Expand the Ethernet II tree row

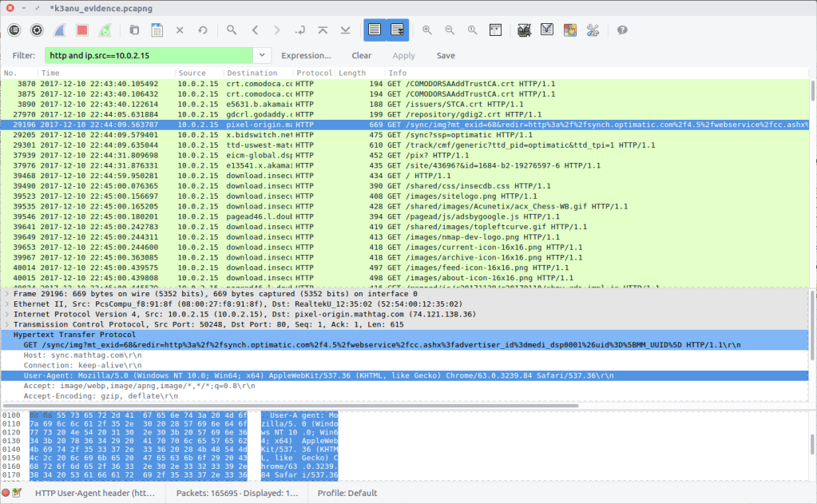7,304
